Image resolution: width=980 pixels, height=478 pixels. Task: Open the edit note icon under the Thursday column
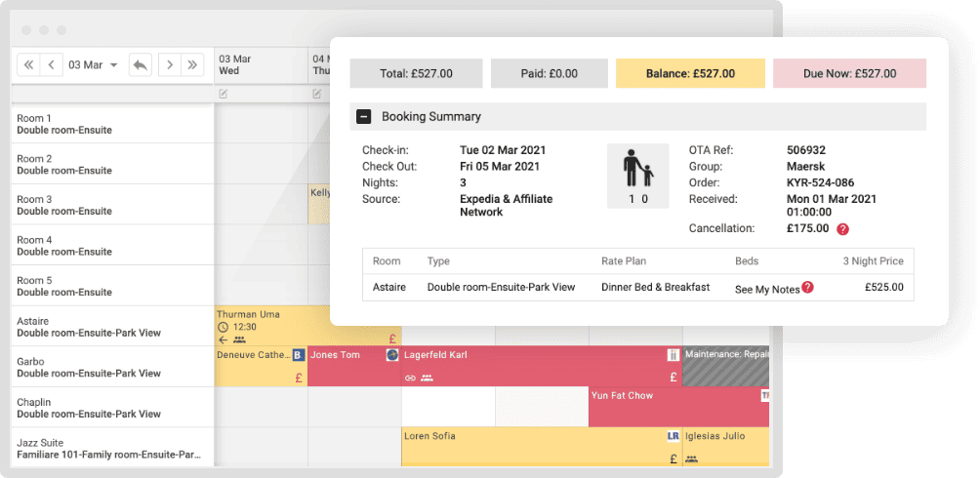point(317,94)
